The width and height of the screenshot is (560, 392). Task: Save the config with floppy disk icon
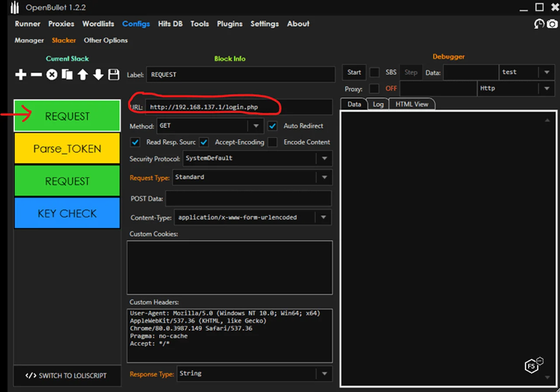[114, 75]
